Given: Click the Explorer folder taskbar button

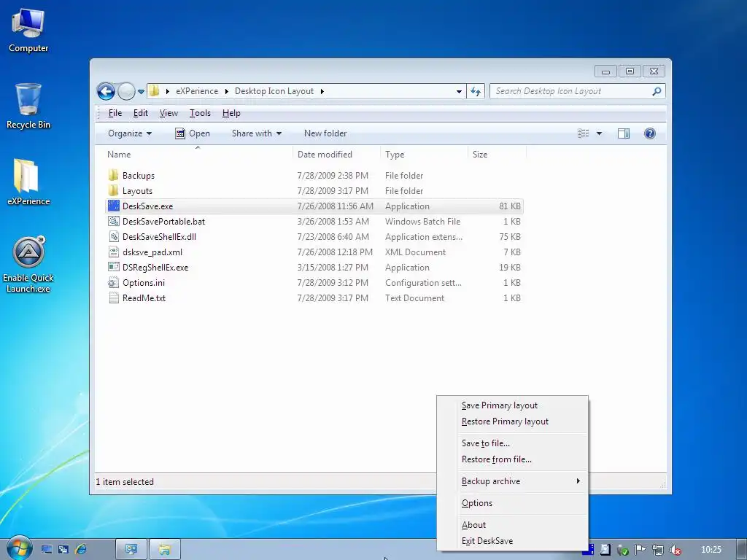Looking at the screenshot, I should pos(164,550).
